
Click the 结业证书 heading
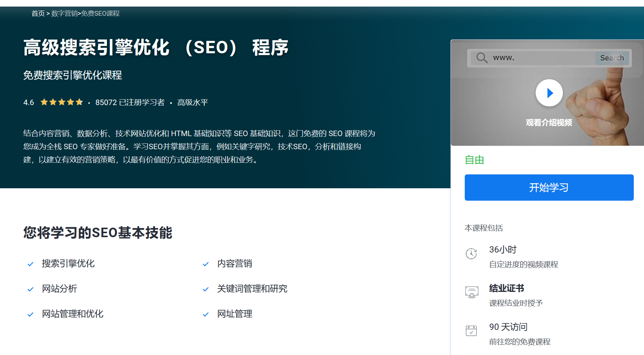pyautogui.click(x=507, y=288)
